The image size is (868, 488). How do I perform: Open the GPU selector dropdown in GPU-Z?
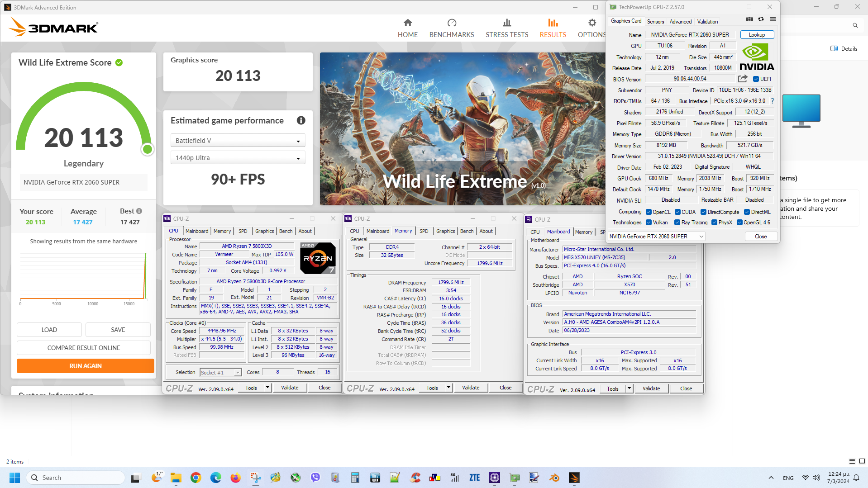(x=656, y=236)
